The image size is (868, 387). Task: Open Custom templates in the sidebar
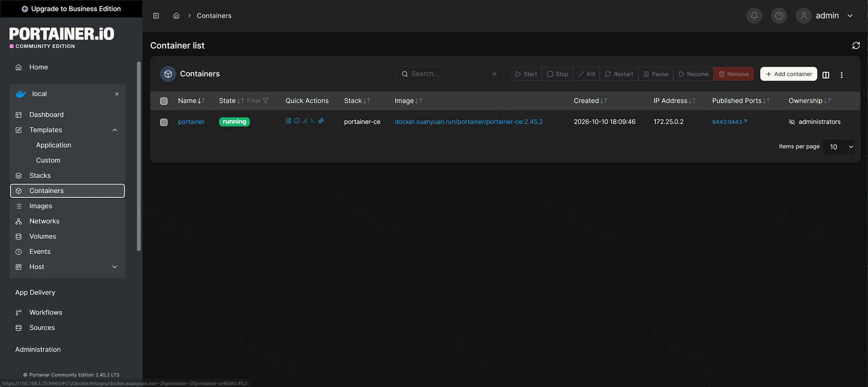(48, 160)
